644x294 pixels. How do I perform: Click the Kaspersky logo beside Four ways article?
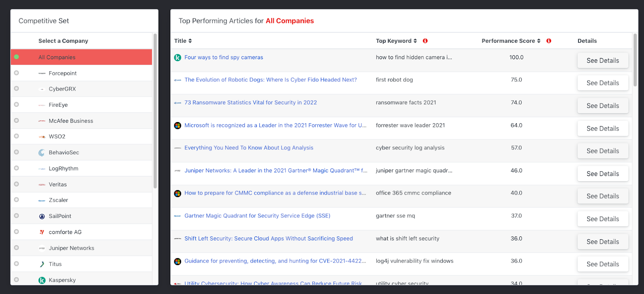coord(178,58)
